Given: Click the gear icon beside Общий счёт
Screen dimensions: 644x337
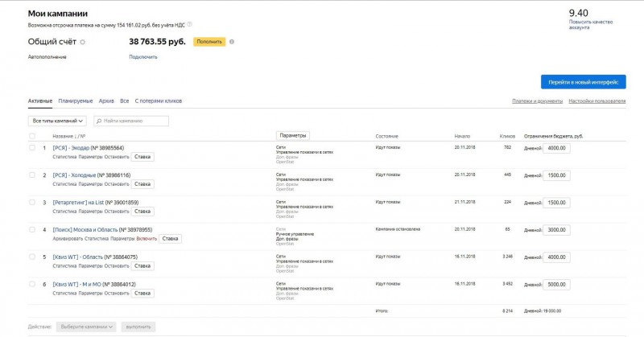Looking at the screenshot, I should pyautogui.click(x=82, y=41).
